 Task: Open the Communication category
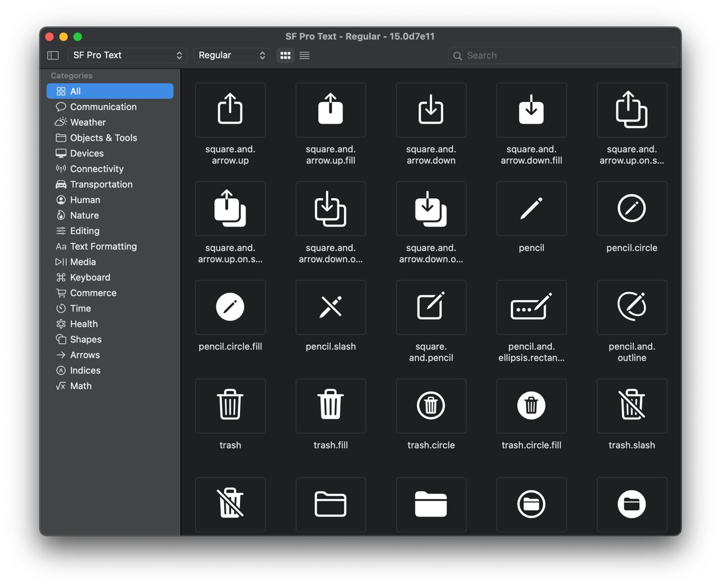click(110, 106)
